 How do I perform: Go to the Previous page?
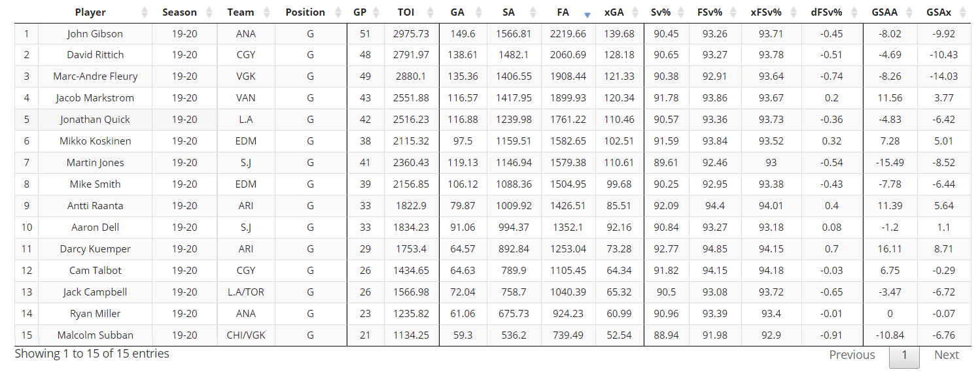[x=852, y=355]
